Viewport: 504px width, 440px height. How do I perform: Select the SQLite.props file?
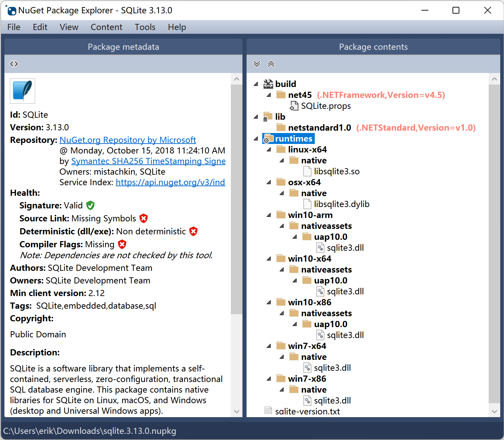(326, 106)
